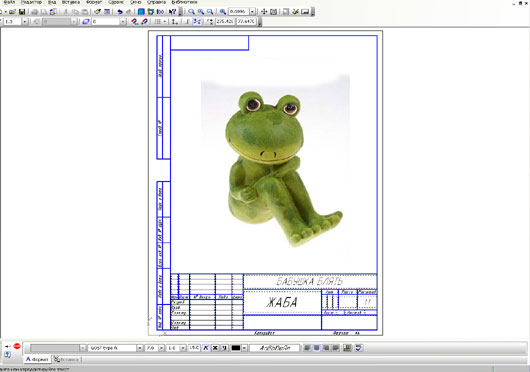The height and width of the screenshot is (372, 530).
Task: Open the Файл menu
Action: 9,2
